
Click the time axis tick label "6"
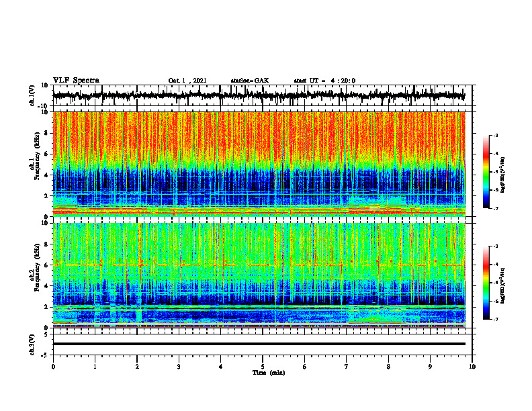tap(305, 367)
